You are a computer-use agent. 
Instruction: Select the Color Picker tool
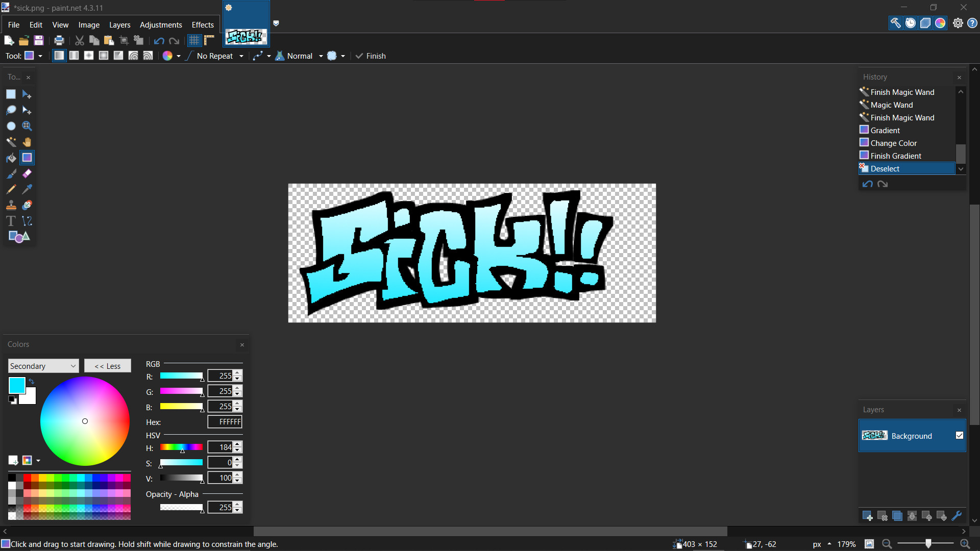pyautogui.click(x=27, y=189)
